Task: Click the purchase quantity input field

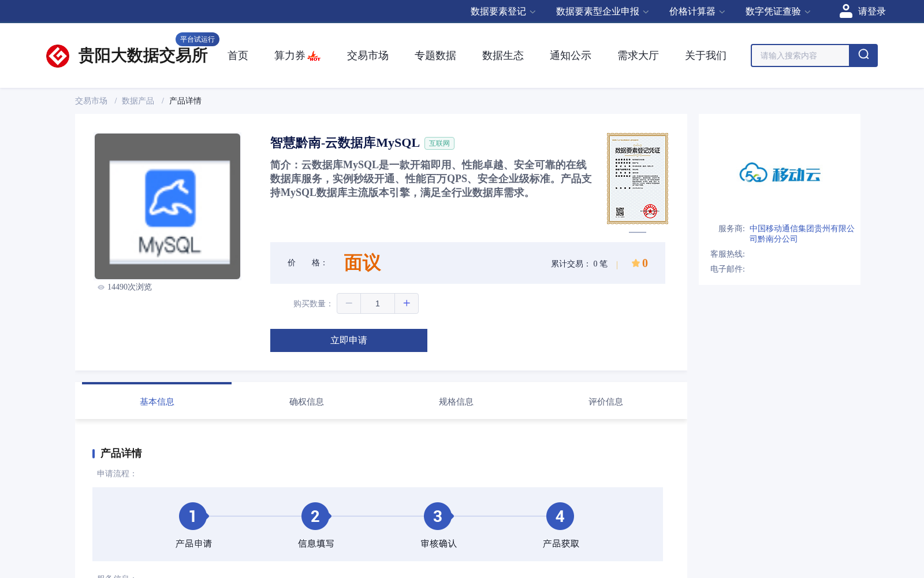Action: click(378, 303)
